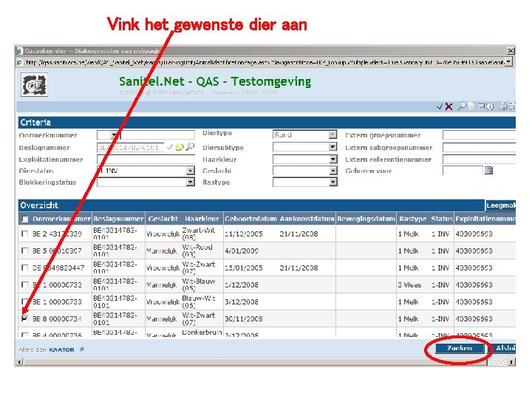Click the blank page new icon in toolbar
This screenshot has height=399, width=532.
472,106
